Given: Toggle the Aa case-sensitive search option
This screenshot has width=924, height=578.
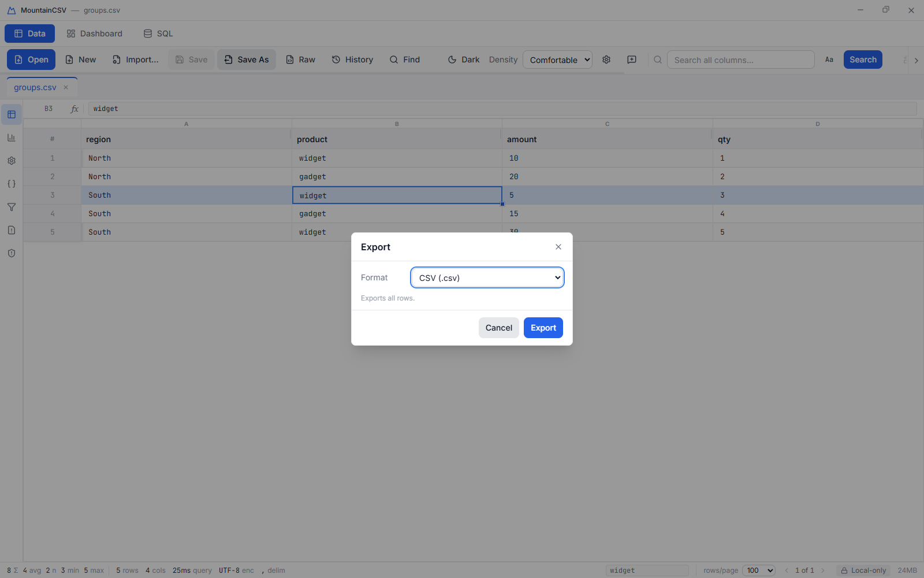Looking at the screenshot, I should tap(829, 60).
